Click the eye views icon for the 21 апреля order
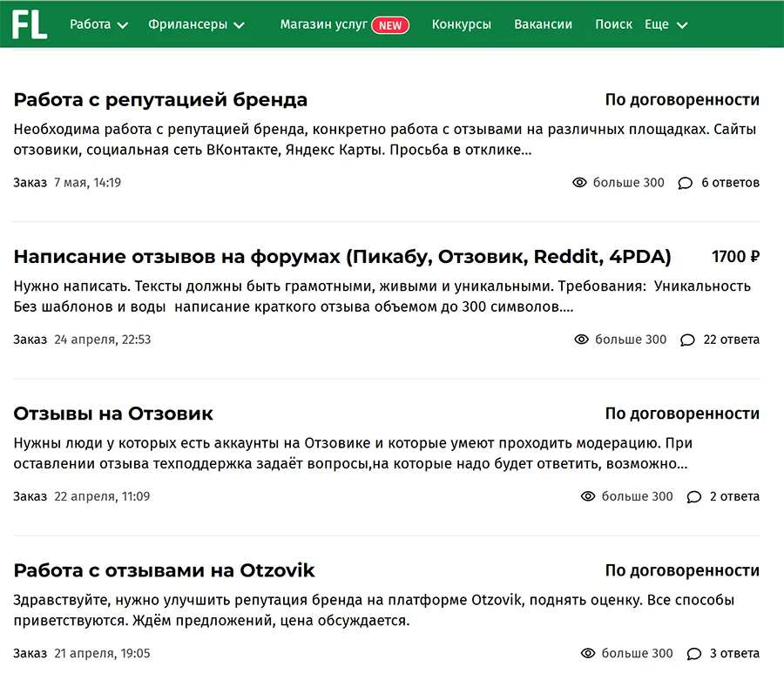784x680 pixels. pyautogui.click(x=588, y=653)
